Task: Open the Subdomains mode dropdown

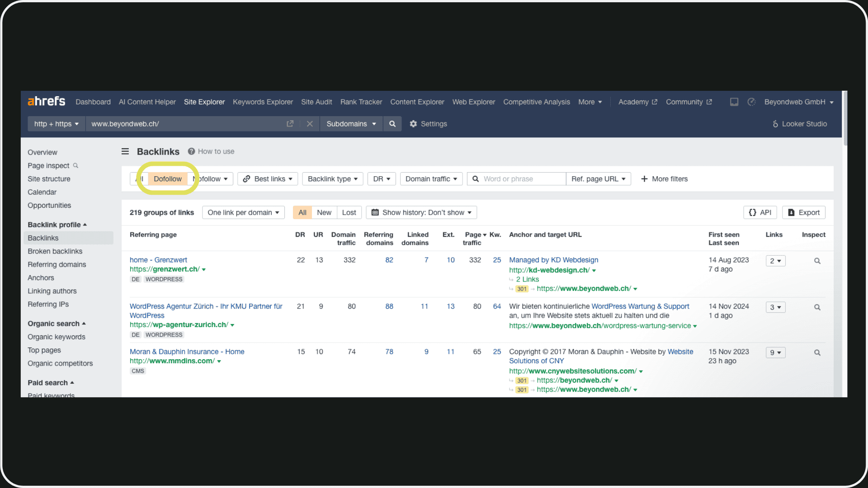Action: point(351,124)
